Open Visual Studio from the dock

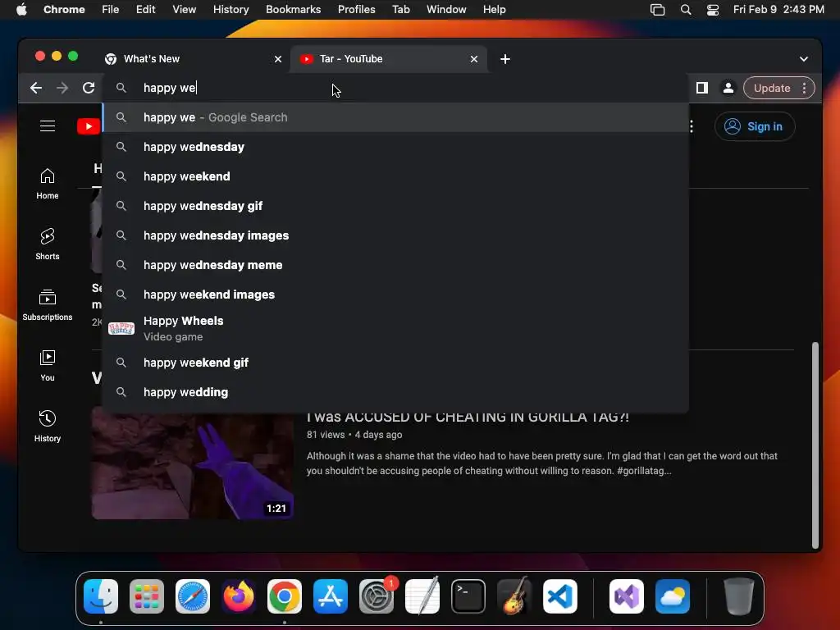point(626,596)
